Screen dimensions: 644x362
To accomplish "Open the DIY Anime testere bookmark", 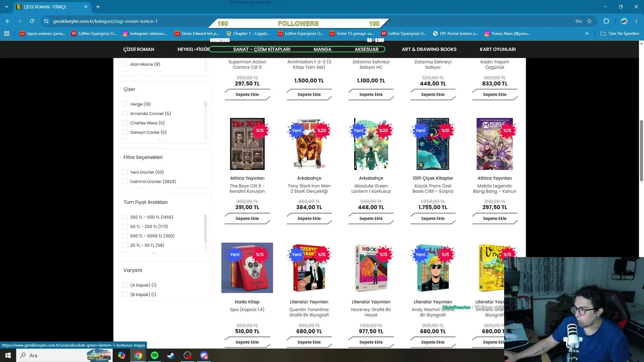I will 455,34.
